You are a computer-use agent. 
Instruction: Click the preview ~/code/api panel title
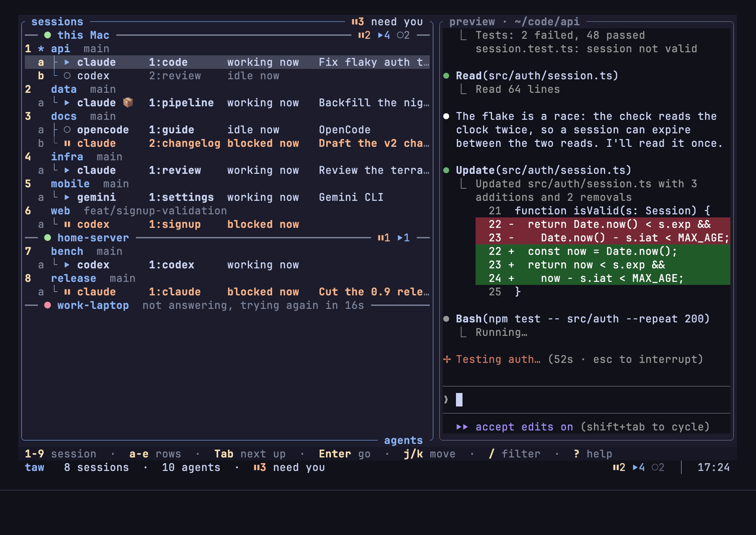click(514, 22)
